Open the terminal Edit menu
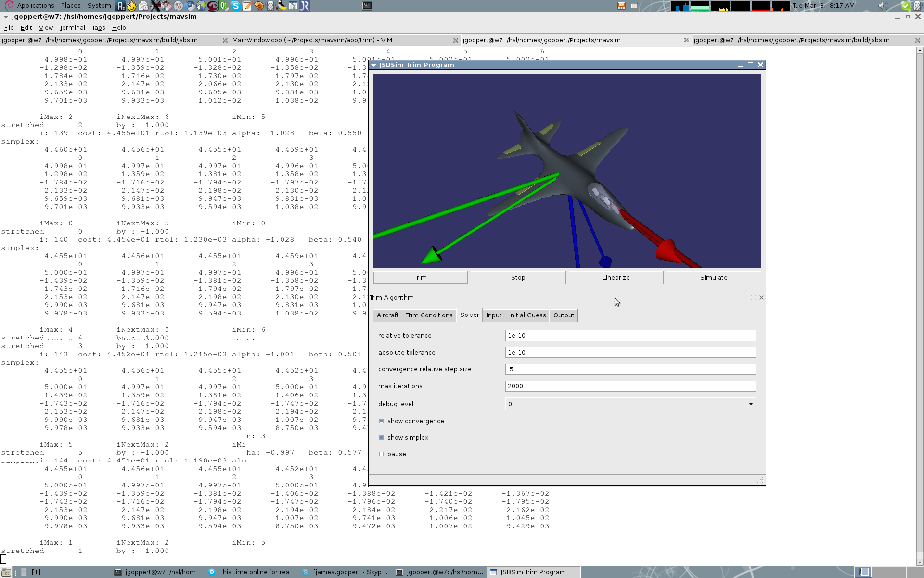This screenshot has width=924, height=578. click(x=26, y=28)
